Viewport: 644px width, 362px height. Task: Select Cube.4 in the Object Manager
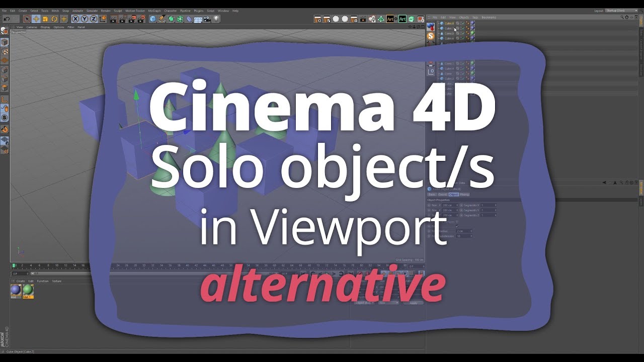(x=449, y=68)
